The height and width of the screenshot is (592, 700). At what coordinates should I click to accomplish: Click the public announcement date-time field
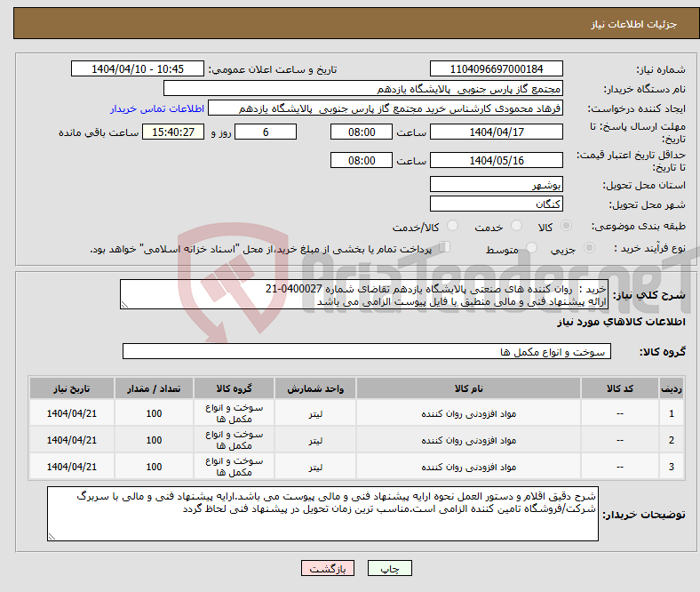click(138, 68)
